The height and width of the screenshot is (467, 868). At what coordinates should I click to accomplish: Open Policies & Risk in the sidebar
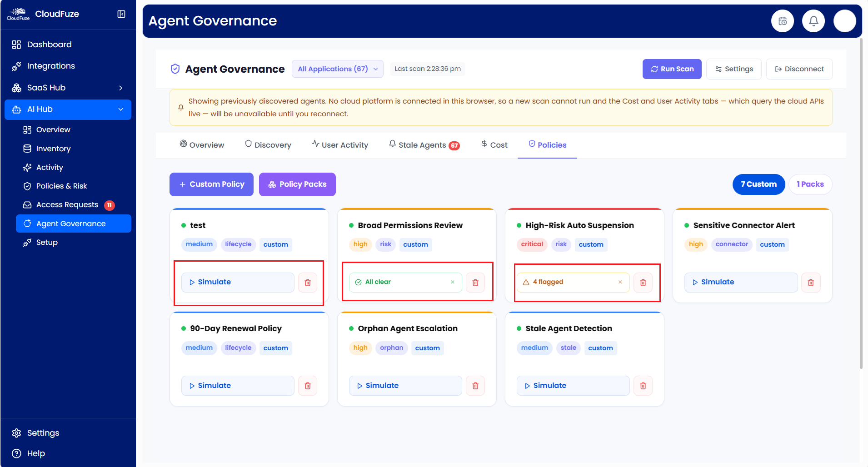[74, 186]
